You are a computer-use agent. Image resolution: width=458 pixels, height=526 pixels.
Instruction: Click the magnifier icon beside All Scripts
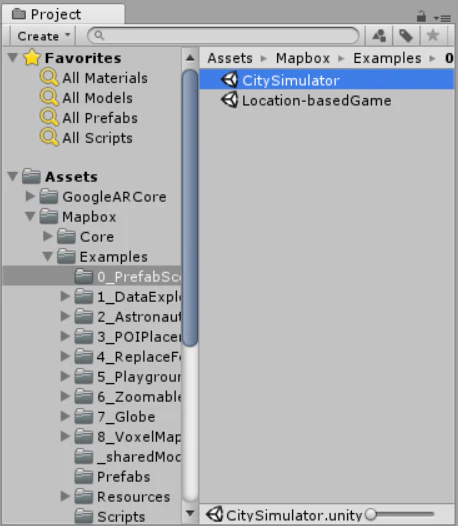(49, 138)
